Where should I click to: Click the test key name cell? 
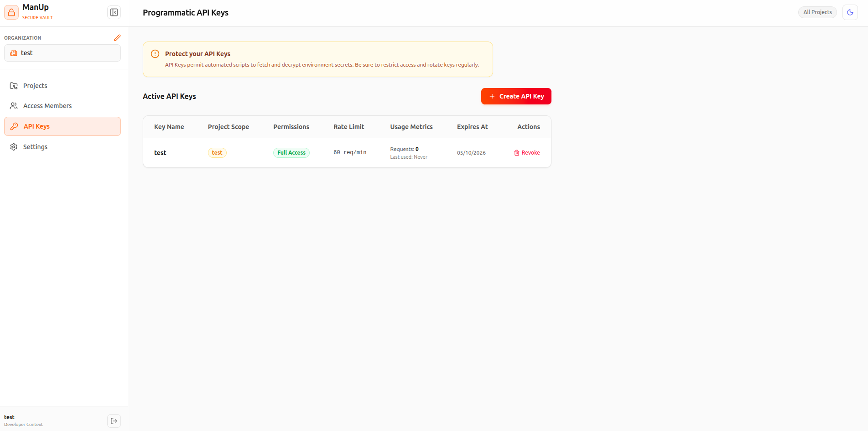click(160, 153)
